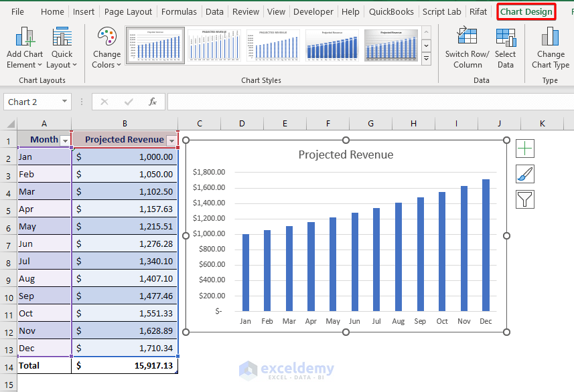
Task: Switch to the Review tab
Action: point(246,11)
